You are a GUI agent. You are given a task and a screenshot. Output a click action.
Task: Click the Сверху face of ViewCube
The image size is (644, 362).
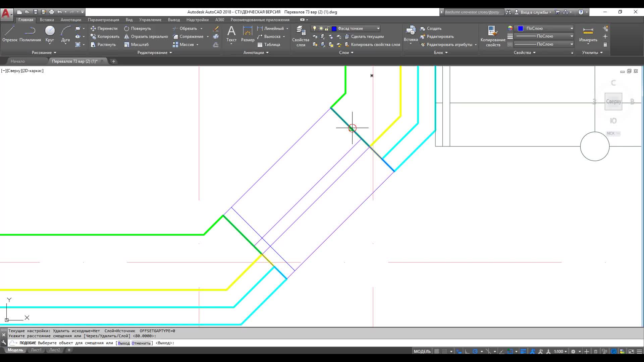(x=613, y=101)
